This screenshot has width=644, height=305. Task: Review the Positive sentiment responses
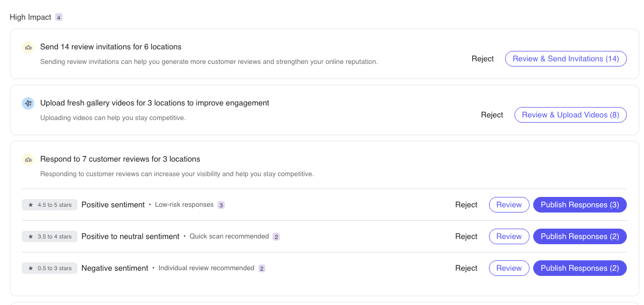tap(509, 205)
